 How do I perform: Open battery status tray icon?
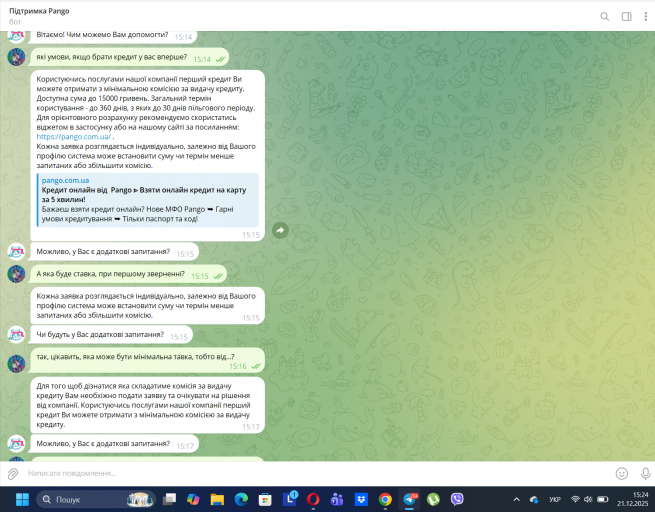(602, 499)
